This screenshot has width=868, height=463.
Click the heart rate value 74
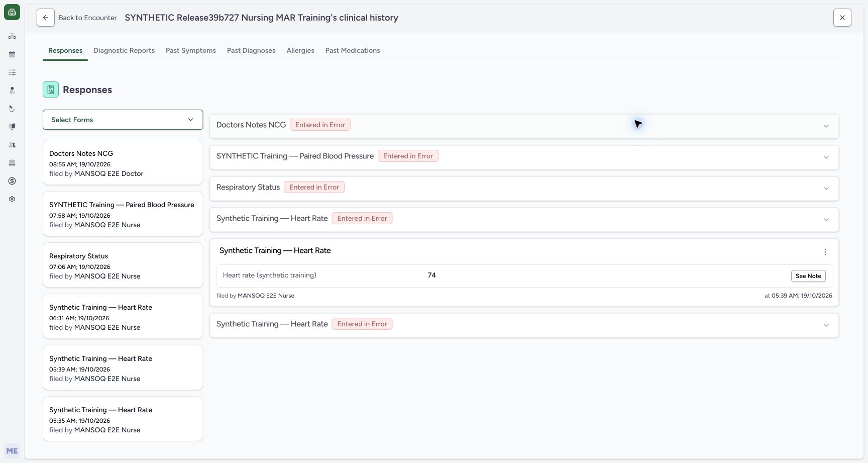(431, 275)
